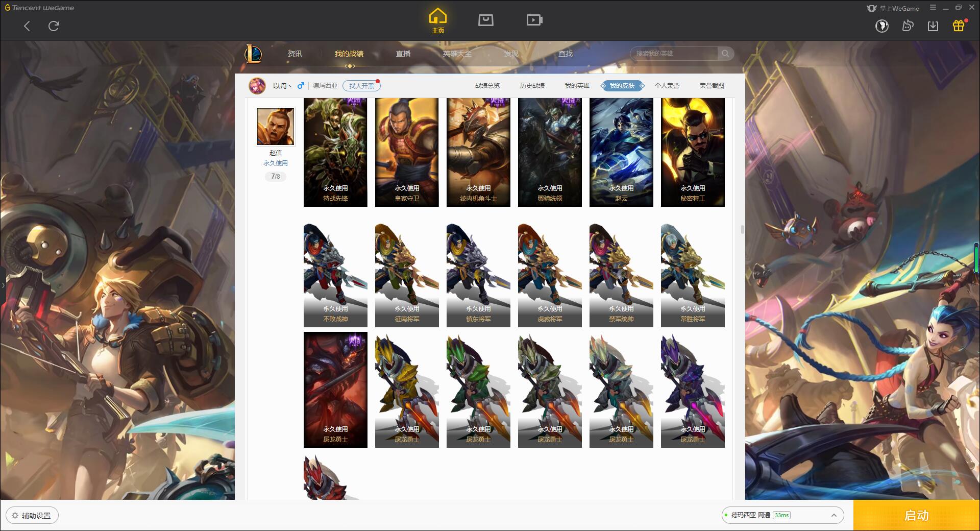
Task: Switch to 个人荣誉 sub-tab
Action: point(667,86)
